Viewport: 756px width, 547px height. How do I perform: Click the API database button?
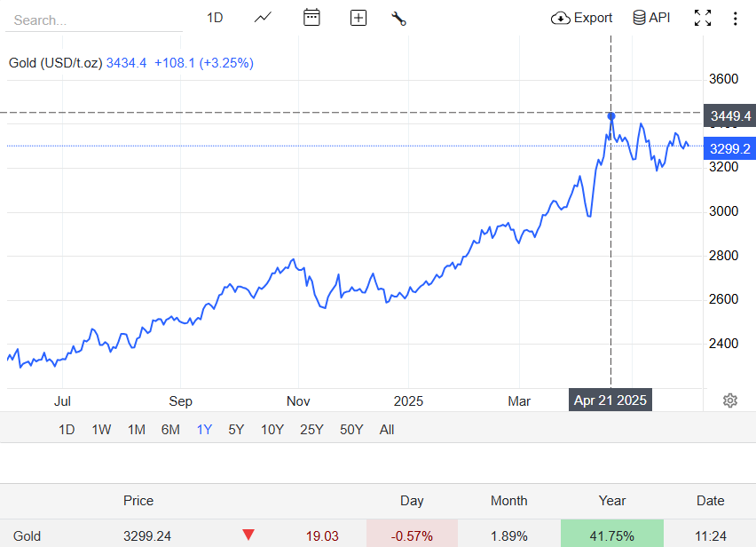[x=651, y=18]
